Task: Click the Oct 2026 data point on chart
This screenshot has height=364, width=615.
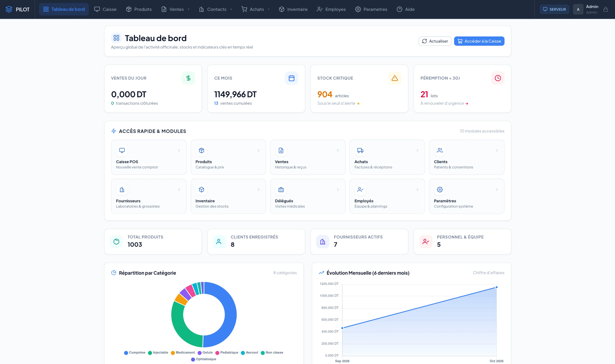Action: click(x=496, y=287)
